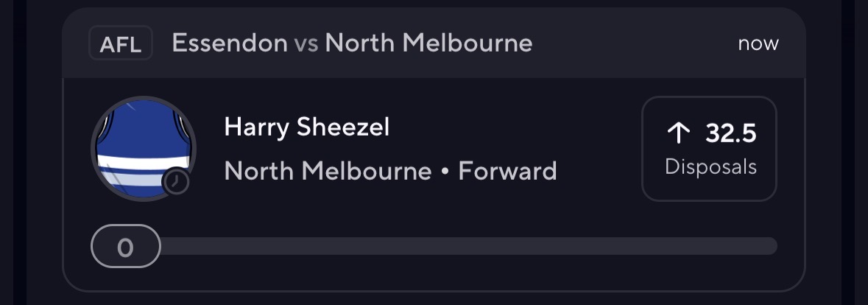Viewport: 868px width, 305px height.
Task: Click the far right end of the progress bar
Action: coord(770,246)
